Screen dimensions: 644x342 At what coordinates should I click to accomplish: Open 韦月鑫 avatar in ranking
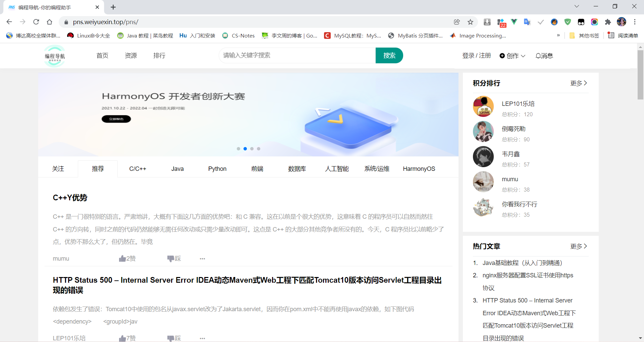click(483, 157)
